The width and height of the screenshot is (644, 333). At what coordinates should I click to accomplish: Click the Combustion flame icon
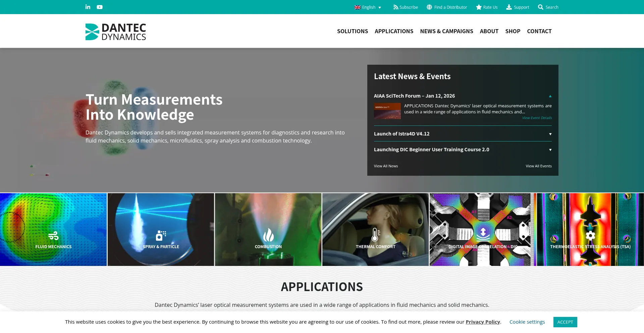pyautogui.click(x=268, y=235)
